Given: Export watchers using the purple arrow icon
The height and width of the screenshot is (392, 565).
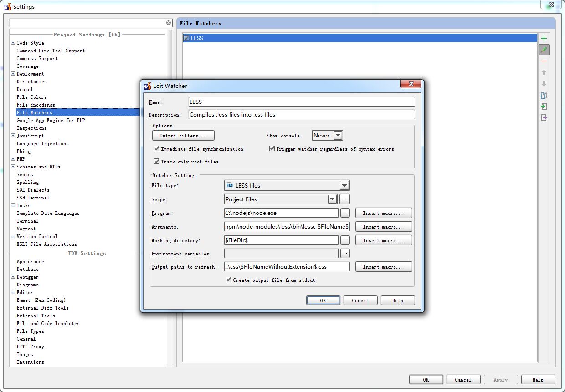Looking at the screenshot, I should point(544,118).
